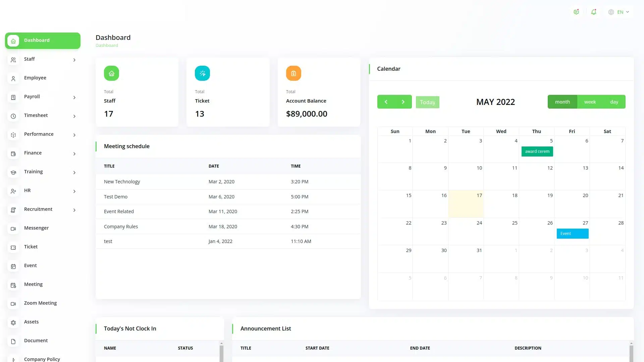Select the month view toggle
Image resolution: width=644 pixels, height=362 pixels.
click(562, 102)
